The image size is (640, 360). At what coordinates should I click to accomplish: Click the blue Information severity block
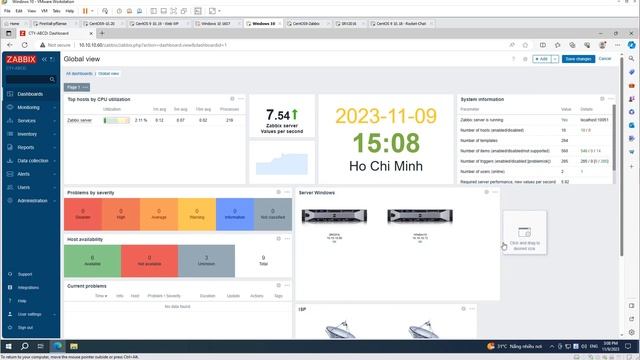(x=235, y=214)
